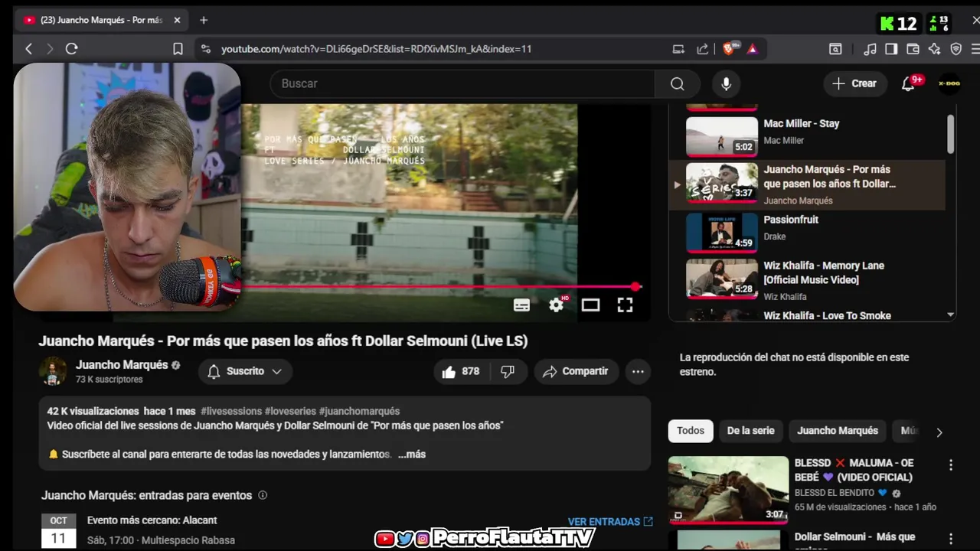Reload the page with the refresh icon

click(72, 49)
